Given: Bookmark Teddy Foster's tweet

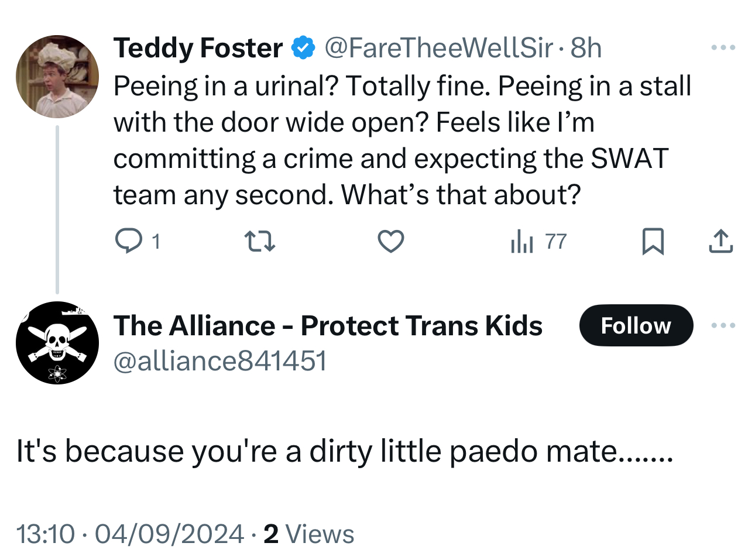Looking at the screenshot, I should tap(653, 241).
